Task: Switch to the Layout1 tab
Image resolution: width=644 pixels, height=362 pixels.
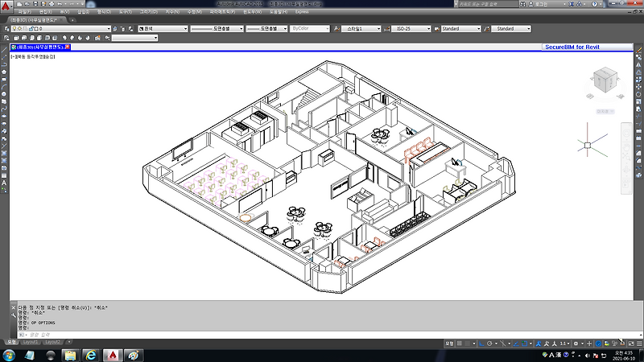Action: point(31,342)
